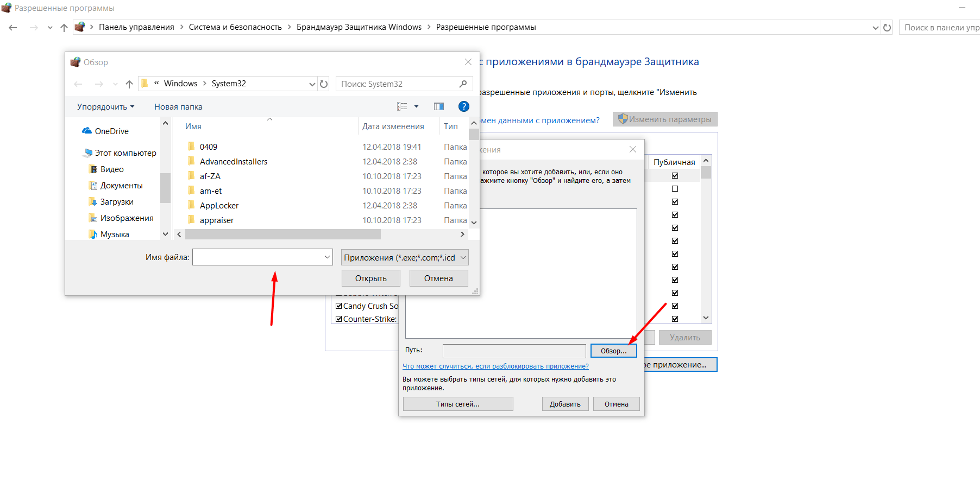Open Видео folder in navigation pane
980x501 pixels.
click(x=106, y=169)
